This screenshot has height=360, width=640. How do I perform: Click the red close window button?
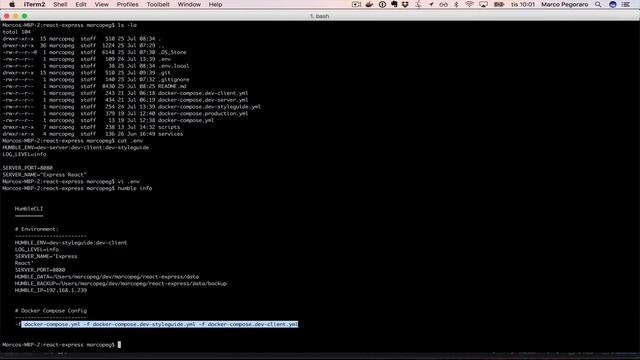tap(7, 16)
